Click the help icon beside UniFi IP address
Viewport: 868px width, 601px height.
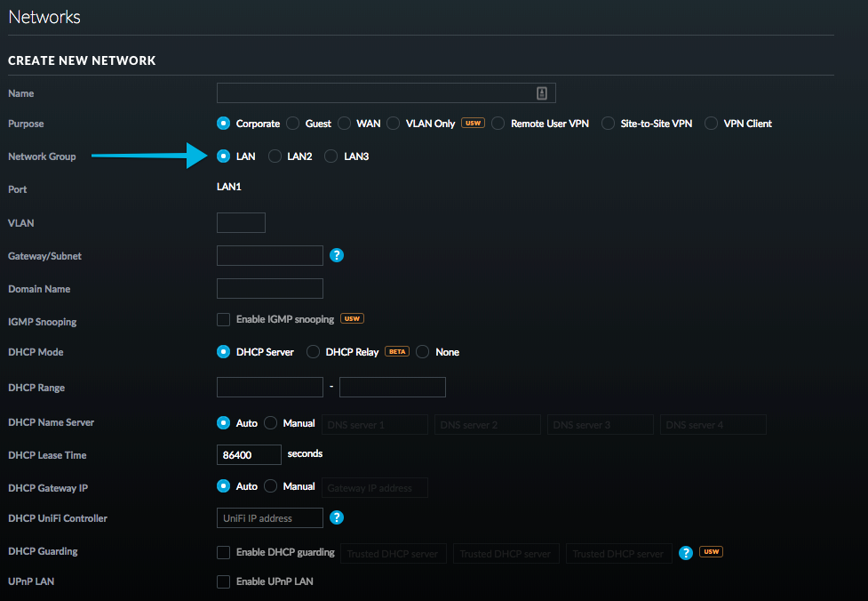point(337,517)
